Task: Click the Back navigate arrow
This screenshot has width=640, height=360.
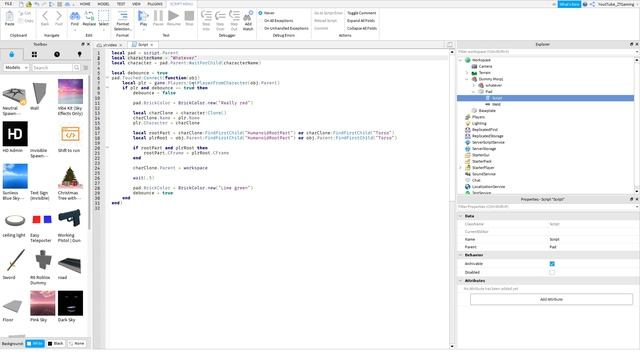Action: 45,18
